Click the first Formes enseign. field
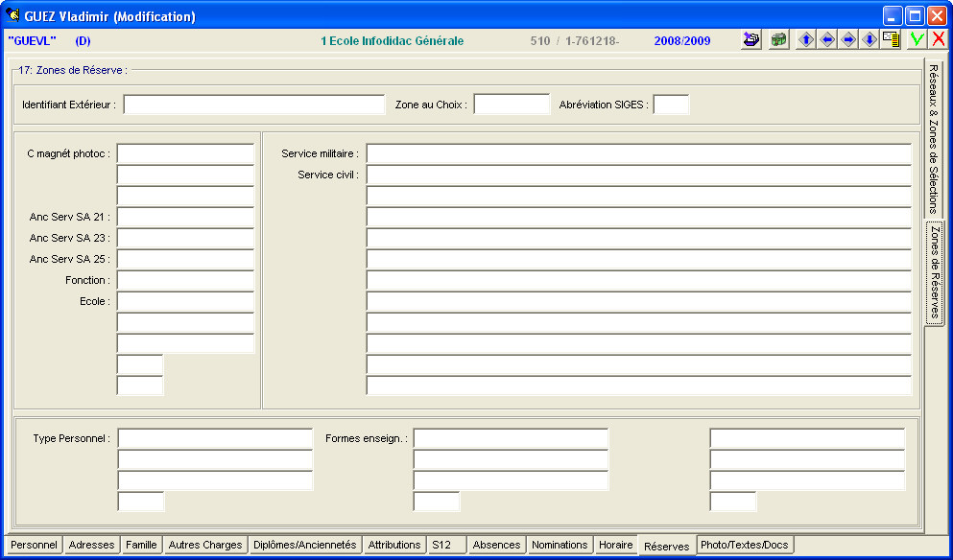 click(511, 438)
